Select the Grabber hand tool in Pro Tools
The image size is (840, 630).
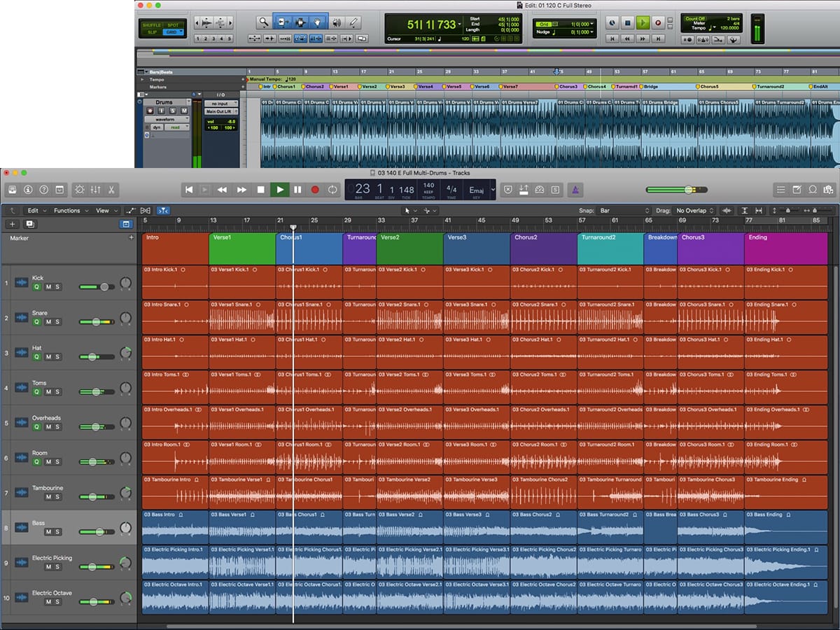point(317,22)
